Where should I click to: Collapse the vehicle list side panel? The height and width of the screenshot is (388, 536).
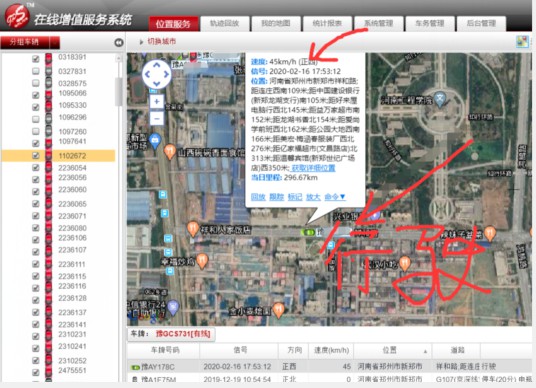pyautogui.click(x=119, y=42)
